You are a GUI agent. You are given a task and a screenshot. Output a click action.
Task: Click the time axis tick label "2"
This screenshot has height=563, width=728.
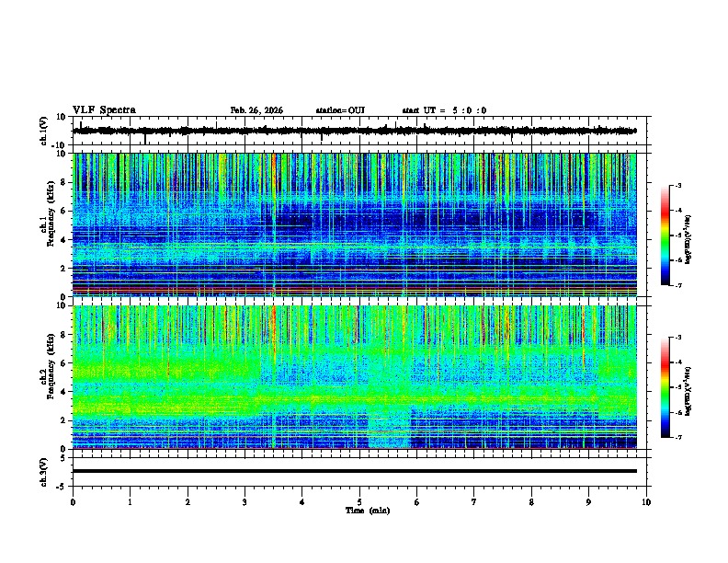(x=188, y=502)
